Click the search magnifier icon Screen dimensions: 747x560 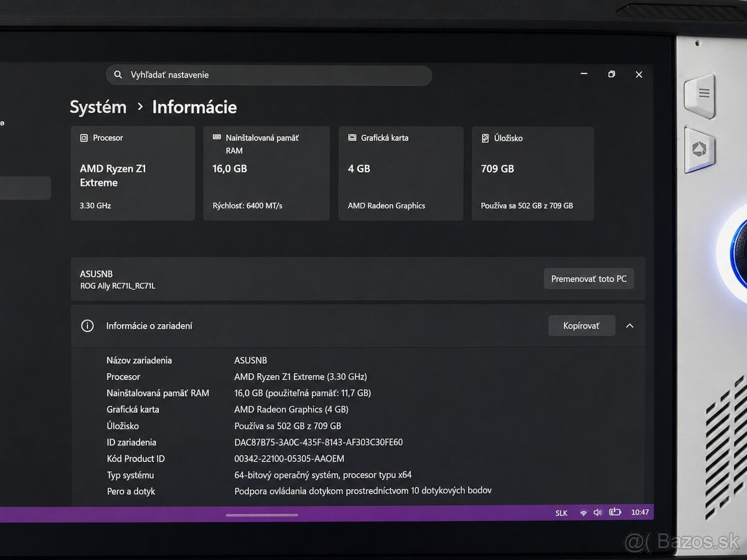118,75
